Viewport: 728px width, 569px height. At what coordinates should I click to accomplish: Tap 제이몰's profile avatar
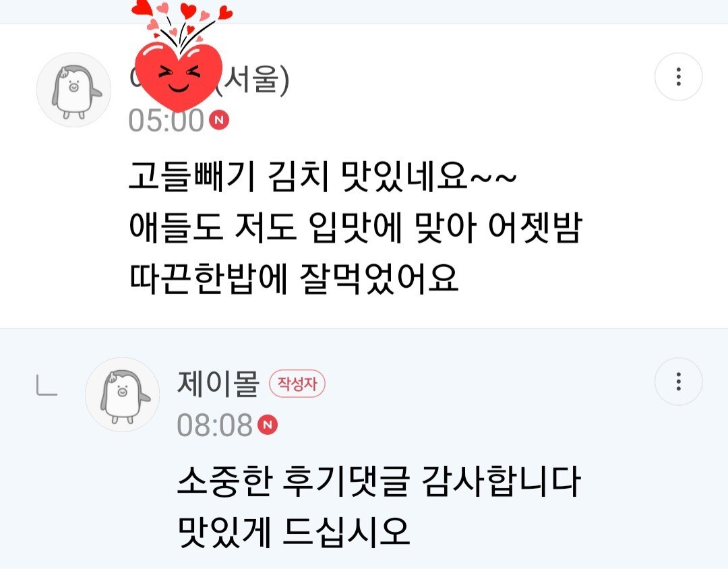[x=122, y=394]
